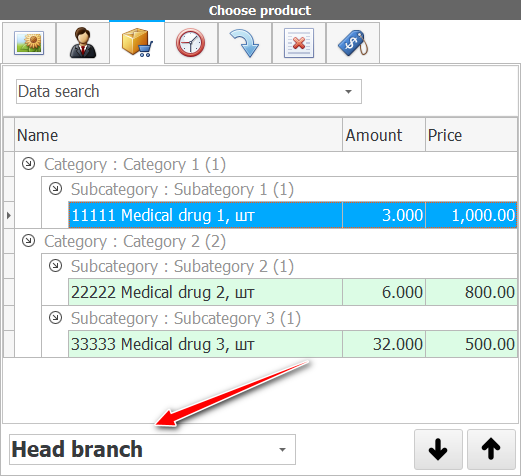Click into the Data search field
Screen dimensions: 521x476
click(189, 92)
